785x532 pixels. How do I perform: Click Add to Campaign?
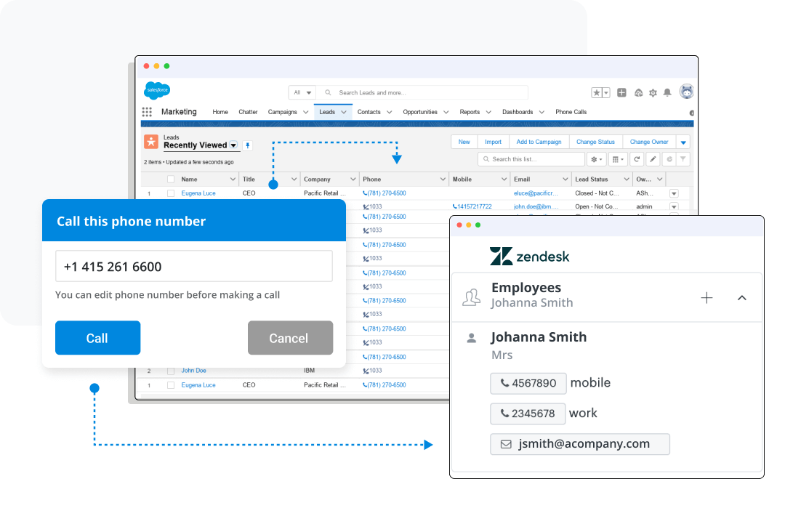coord(539,142)
